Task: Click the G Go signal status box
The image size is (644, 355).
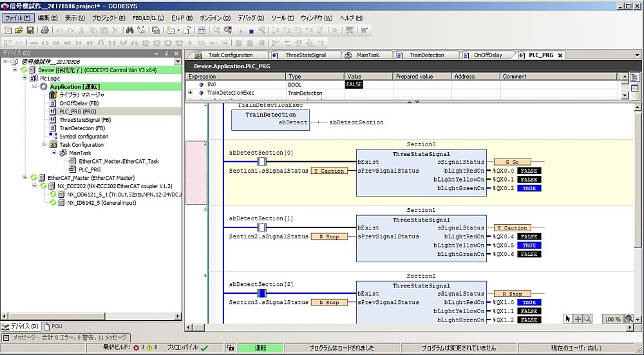Action: [512, 162]
